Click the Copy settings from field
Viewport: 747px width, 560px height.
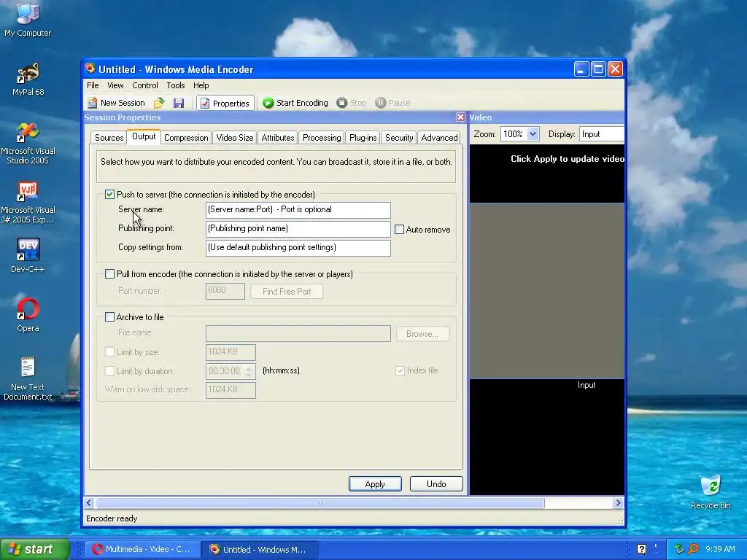click(x=298, y=248)
